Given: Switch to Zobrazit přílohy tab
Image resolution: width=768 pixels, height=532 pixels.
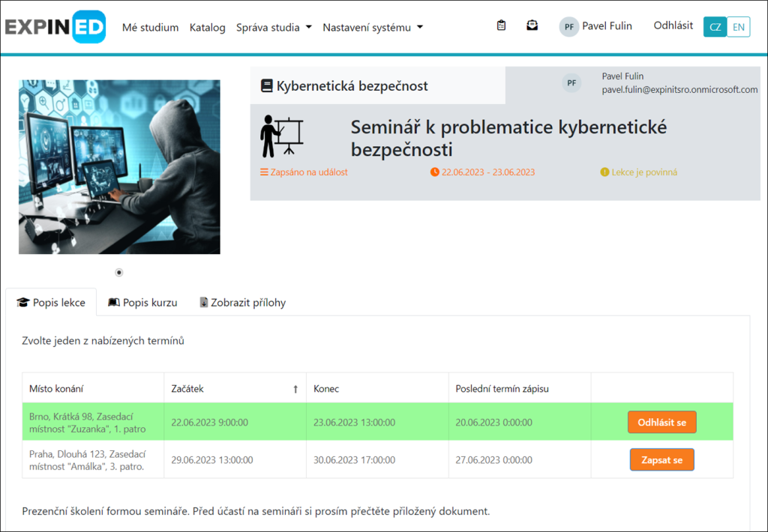Looking at the screenshot, I should point(242,303).
